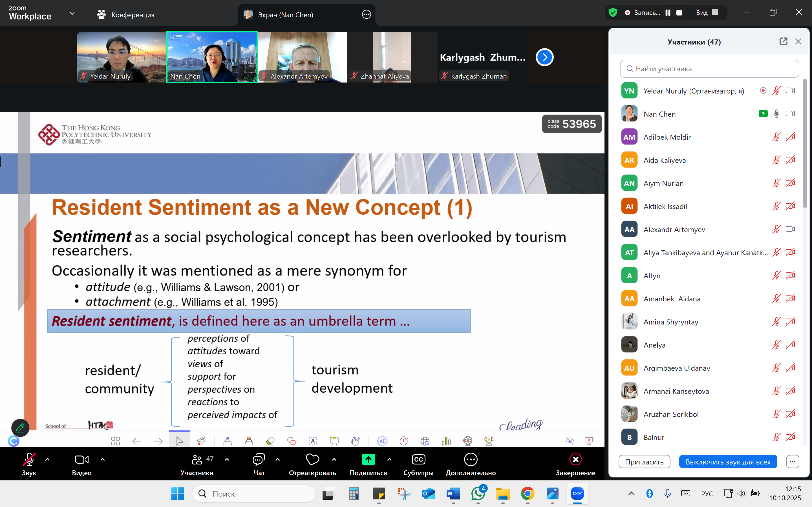Switch to the Conference tab
Screen dimensions: 812x507
pos(126,15)
